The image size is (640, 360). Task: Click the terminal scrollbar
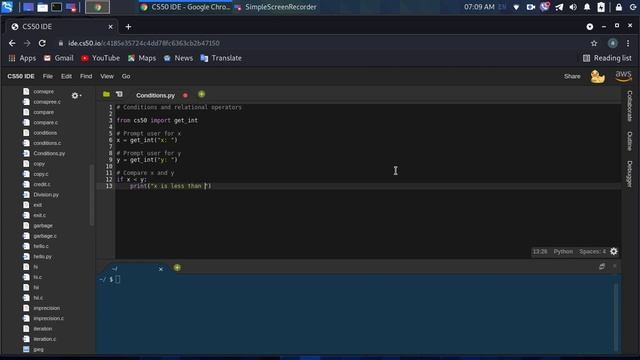click(616, 316)
